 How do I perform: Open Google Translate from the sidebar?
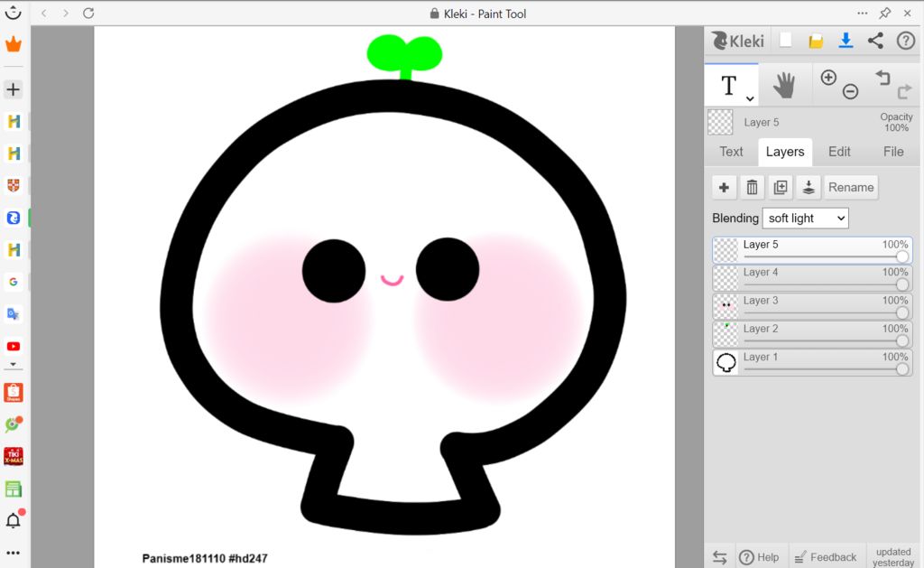(x=13, y=313)
